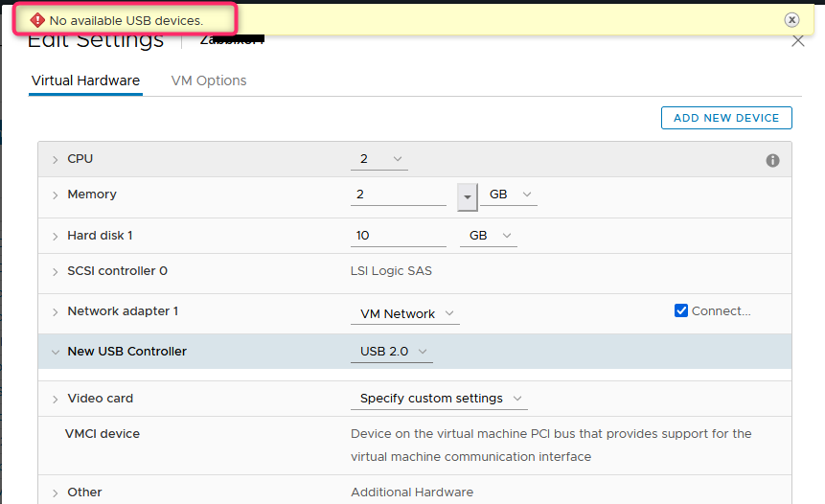Open the CPU count dropdown
This screenshot has height=504, width=825.
(378, 159)
